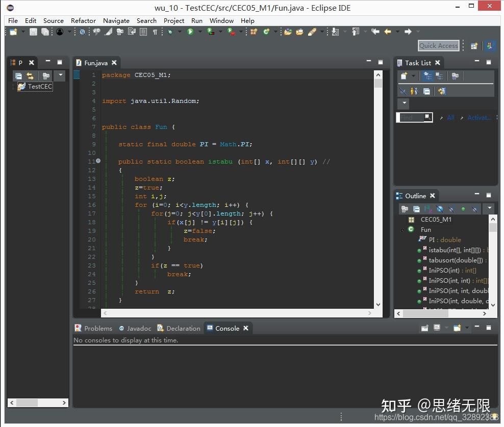
Task: Click the All link in Task List
Action: coord(451,118)
